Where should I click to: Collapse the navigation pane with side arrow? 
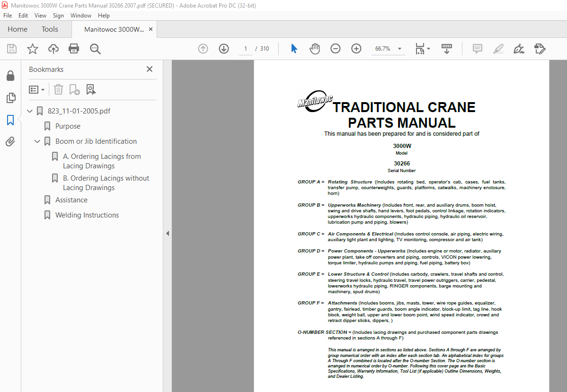[x=168, y=234]
